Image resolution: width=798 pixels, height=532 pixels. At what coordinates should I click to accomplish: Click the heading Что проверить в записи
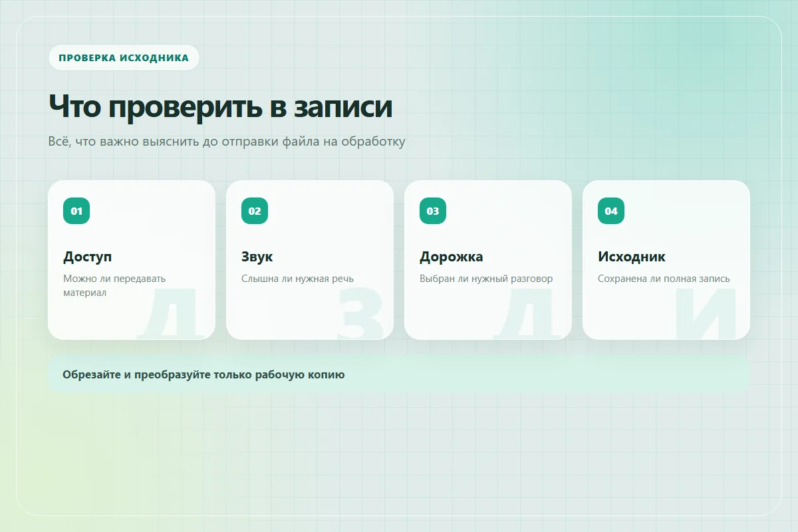[x=220, y=106]
